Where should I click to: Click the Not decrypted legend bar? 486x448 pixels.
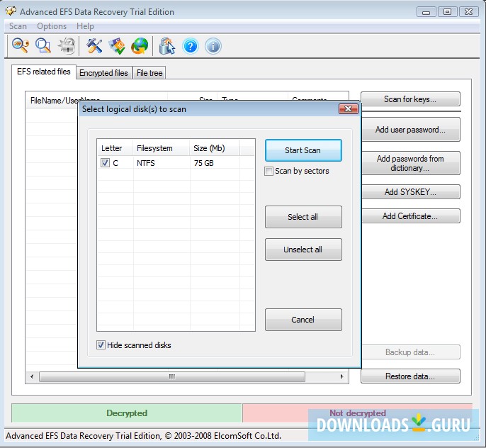(357, 413)
